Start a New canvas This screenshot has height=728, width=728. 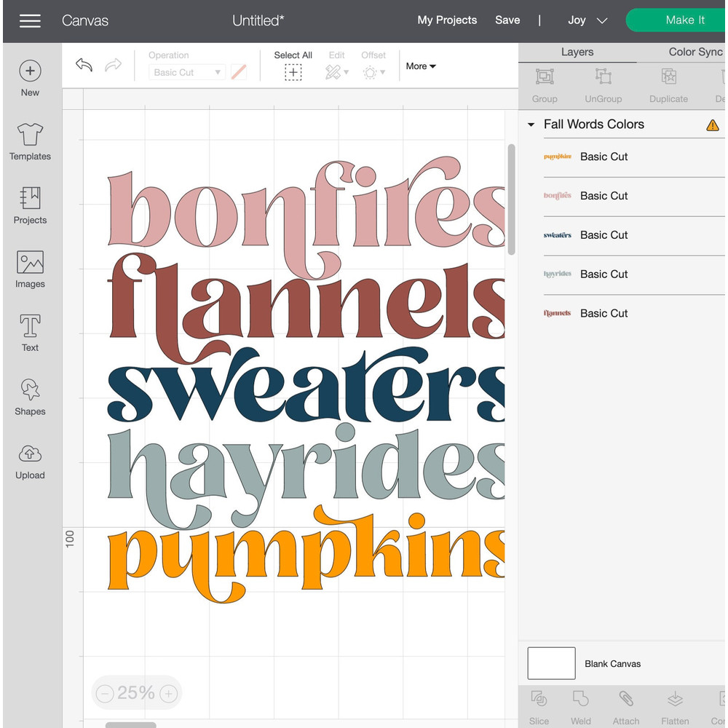30,76
